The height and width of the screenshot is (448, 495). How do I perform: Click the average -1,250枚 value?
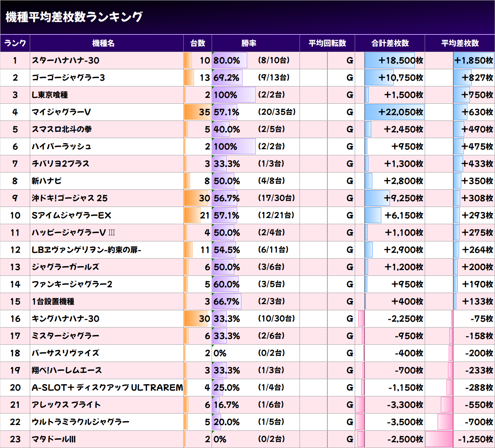click(476, 439)
